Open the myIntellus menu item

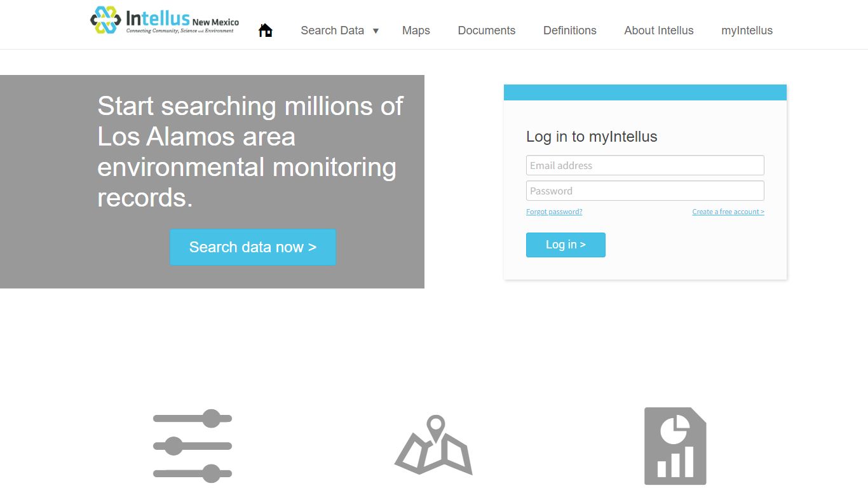747,30
